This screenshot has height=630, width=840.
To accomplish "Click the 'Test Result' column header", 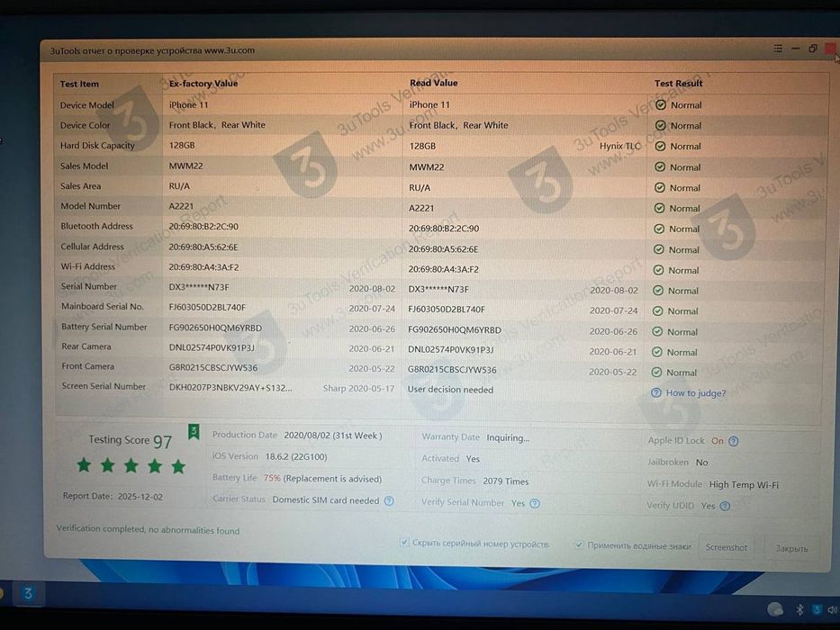I will click(x=678, y=84).
